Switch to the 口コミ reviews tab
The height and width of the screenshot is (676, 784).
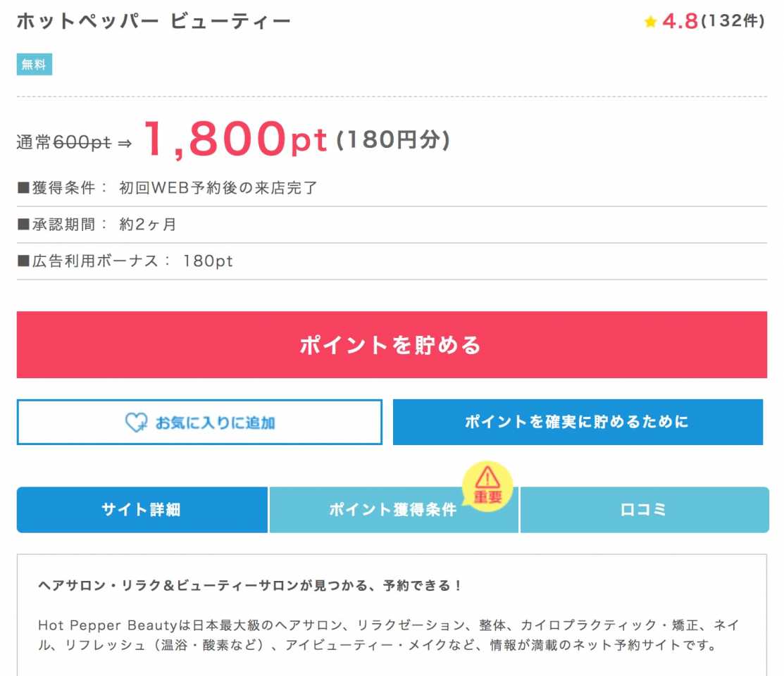coord(645,510)
